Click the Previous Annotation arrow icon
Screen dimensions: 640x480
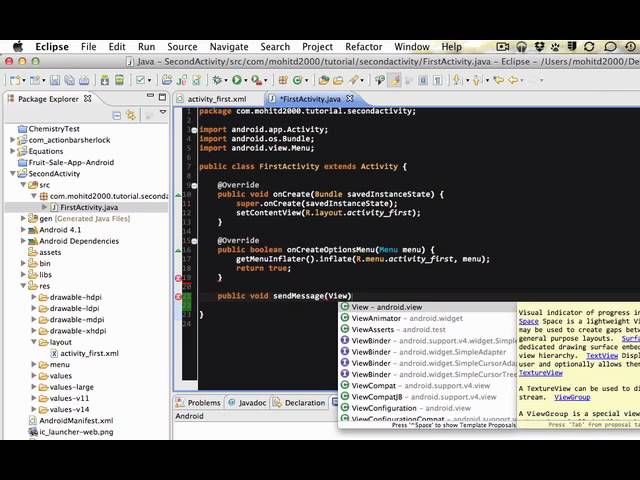476,80
